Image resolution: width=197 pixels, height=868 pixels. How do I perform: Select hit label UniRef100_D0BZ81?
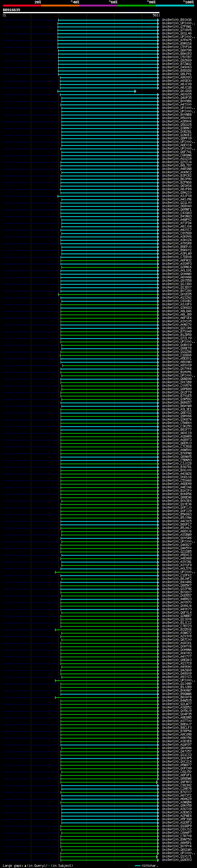pos(177,132)
